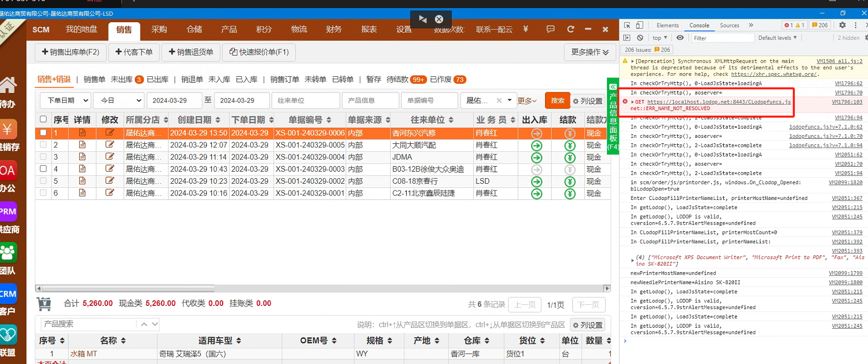868x364 pixels.
Task: Check the checkbox for row 6
Action: [43, 193]
